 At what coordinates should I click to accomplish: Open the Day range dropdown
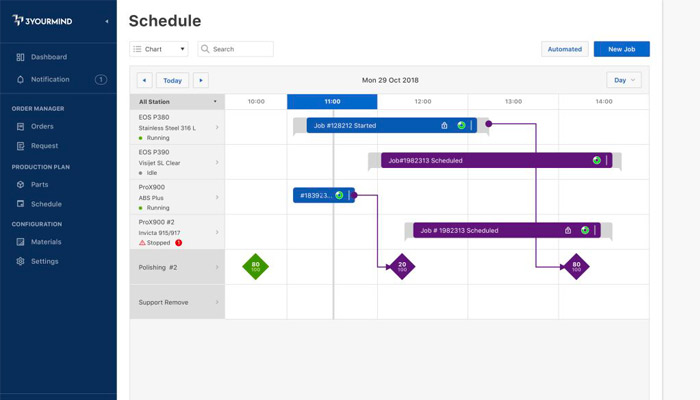click(x=623, y=80)
